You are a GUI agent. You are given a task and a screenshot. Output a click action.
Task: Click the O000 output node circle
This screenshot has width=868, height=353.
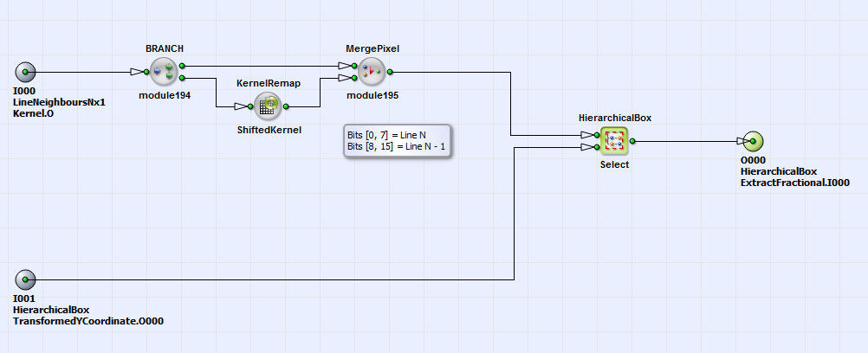[753, 142]
